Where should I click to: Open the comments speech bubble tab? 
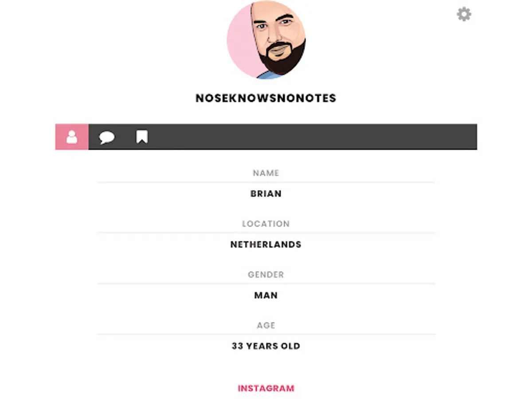coord(107,137)
